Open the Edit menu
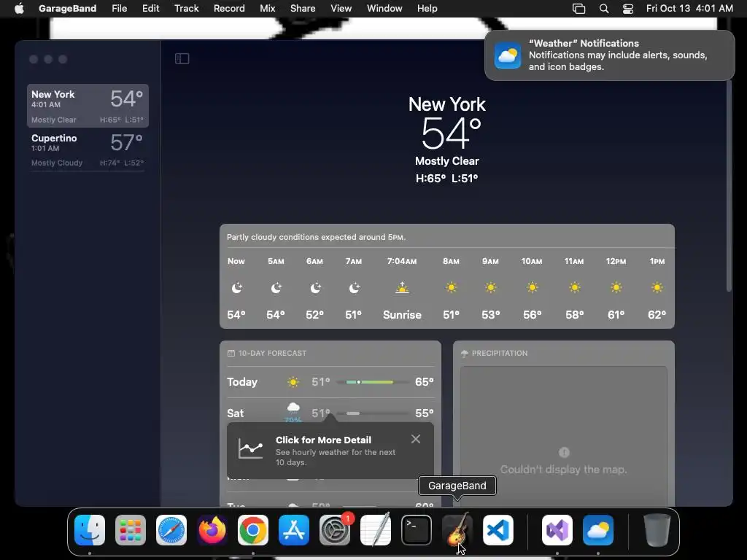This screenshot has width=747, height=560. coord(150,8)
